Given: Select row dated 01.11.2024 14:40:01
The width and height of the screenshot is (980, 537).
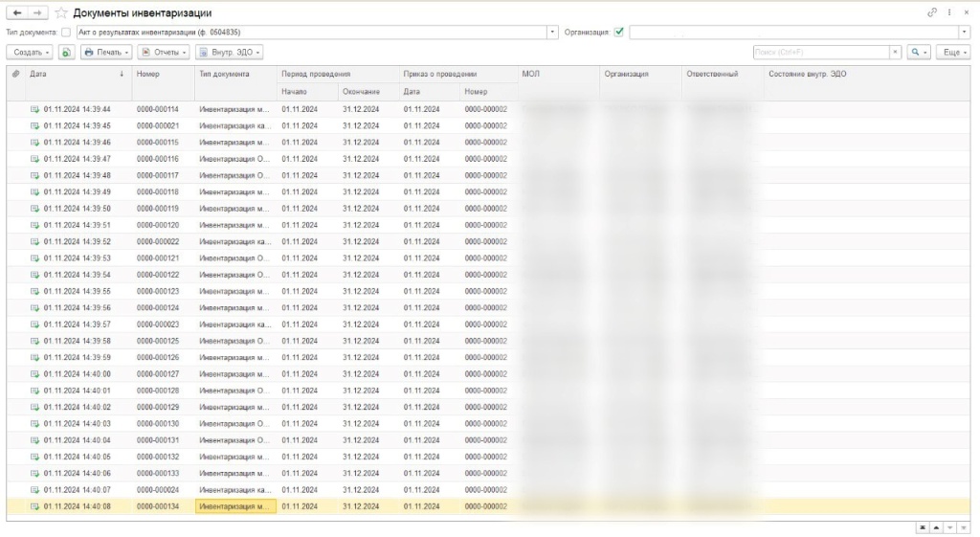Looking at the screenshot, I should pyautogui.click(x=488, y=392).
